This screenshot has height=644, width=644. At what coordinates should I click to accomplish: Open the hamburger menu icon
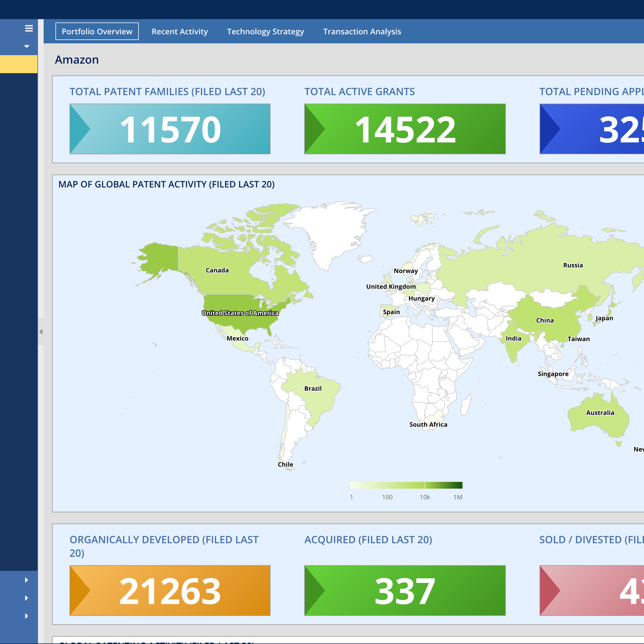[29, 28]
